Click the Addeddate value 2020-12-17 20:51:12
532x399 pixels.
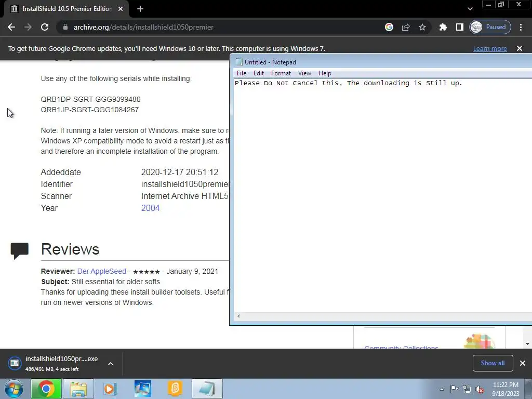tap(180, 172)
